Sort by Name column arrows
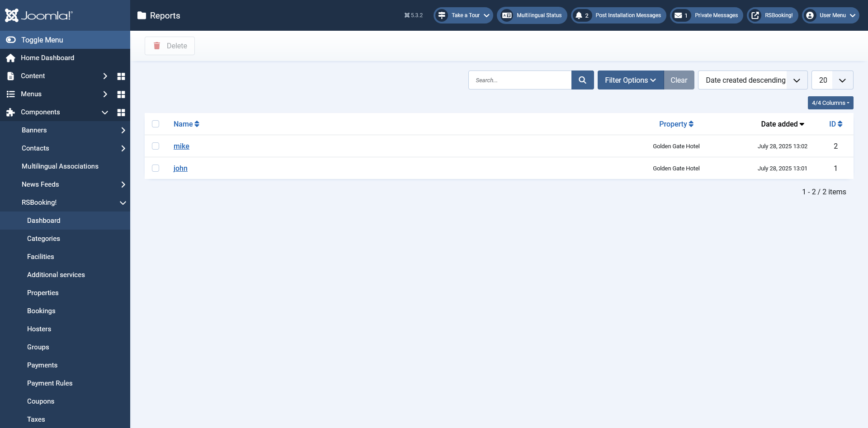This screenshot has height=428, width=868. click(197, 124)
